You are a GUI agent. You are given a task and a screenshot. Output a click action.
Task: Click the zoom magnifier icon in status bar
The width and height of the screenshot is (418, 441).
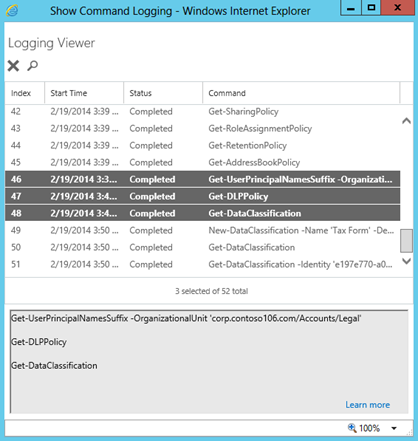352,428
